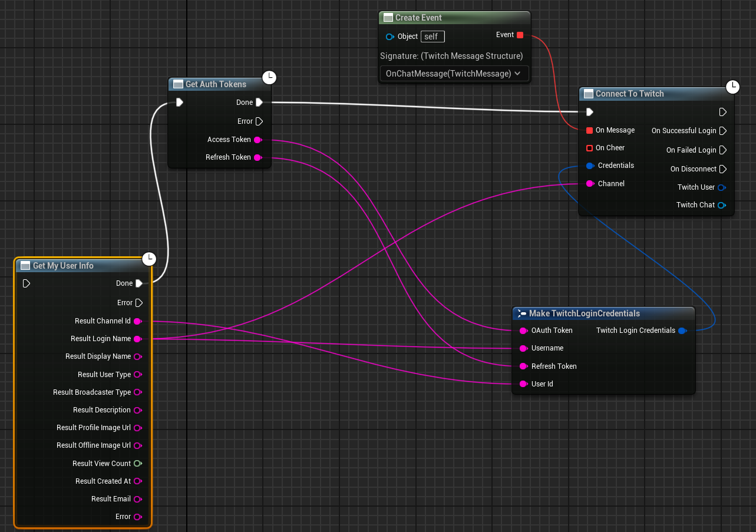Click the On Message delegate pin

(x=589, y=130)
